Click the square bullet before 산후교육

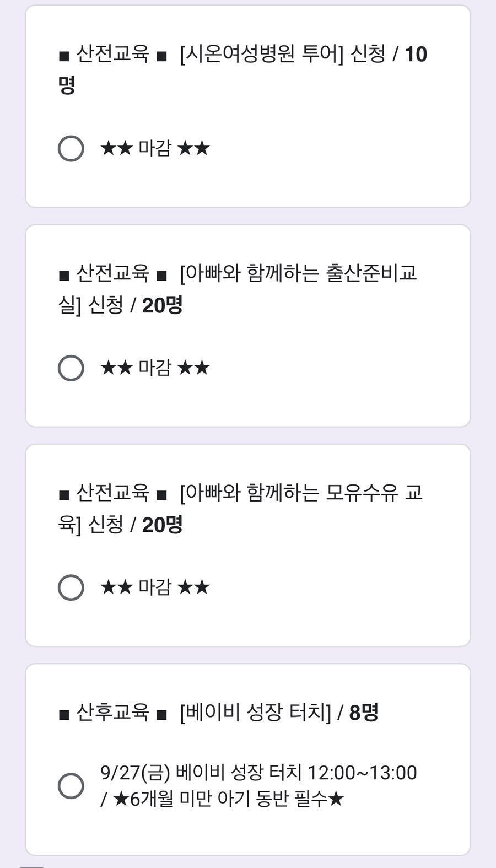coord(64,715)
